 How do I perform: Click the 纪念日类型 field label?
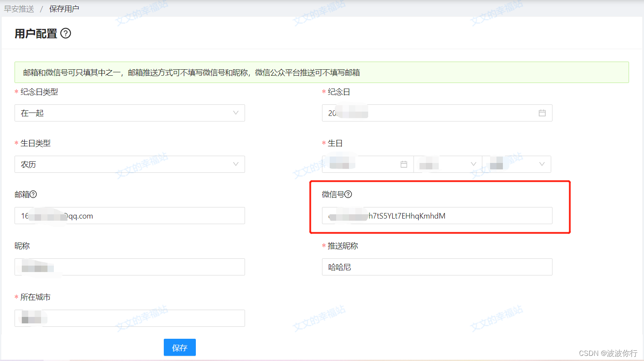point(39,92)
